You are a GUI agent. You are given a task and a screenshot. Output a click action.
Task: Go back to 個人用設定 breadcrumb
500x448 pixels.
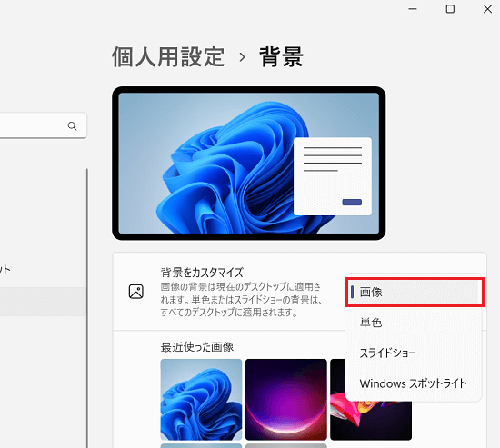(168, 57)
